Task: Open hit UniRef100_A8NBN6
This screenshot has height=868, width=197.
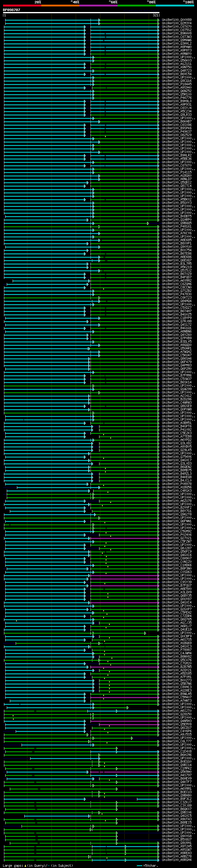Action: pyautogui.click(x=177, y=331)
